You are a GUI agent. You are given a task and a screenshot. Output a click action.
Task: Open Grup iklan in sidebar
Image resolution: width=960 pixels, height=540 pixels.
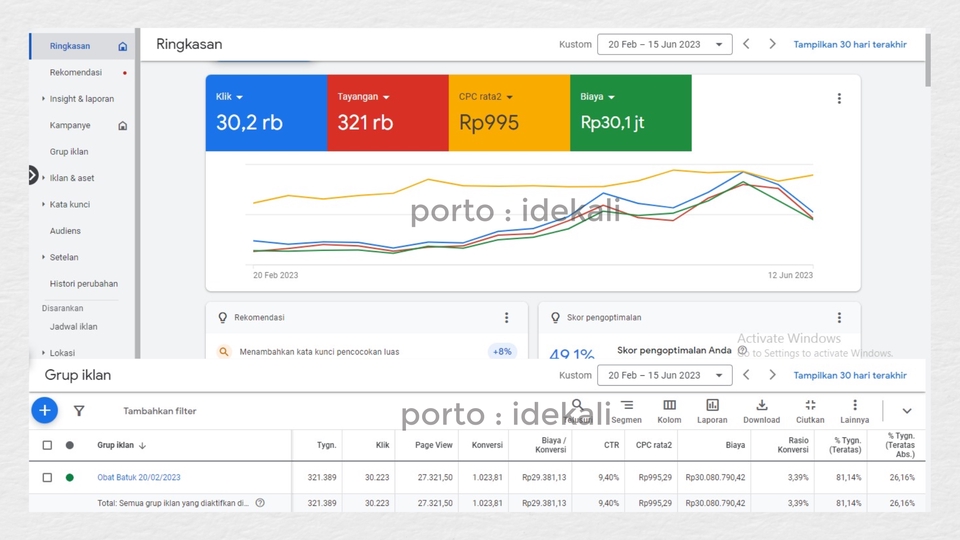(69, 152)
